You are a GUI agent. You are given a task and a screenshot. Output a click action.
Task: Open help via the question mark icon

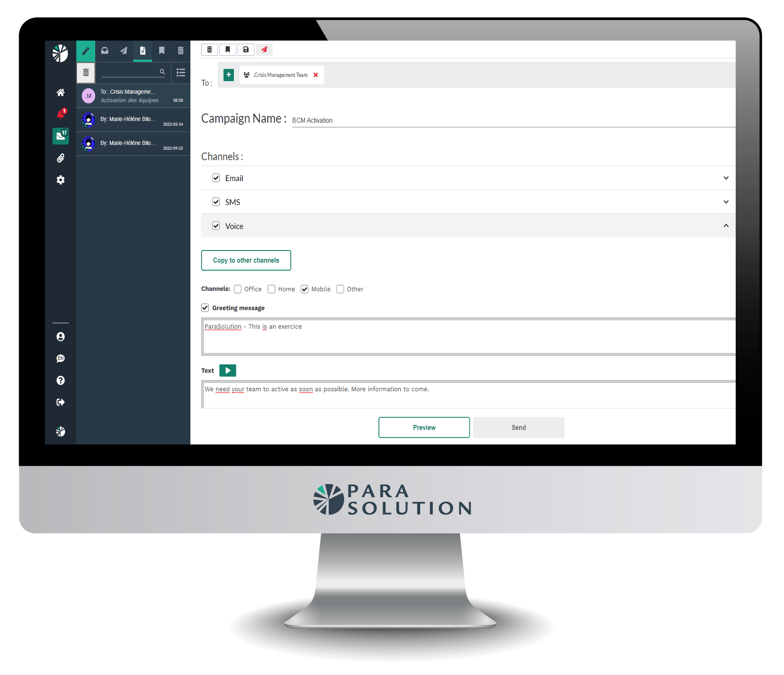(60, 380)
